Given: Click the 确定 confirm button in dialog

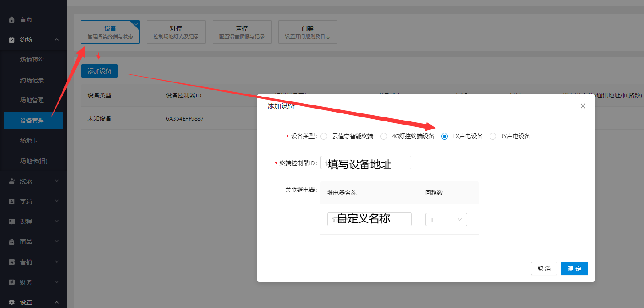Looking at the screenshot, I should [x=574, y=269].
